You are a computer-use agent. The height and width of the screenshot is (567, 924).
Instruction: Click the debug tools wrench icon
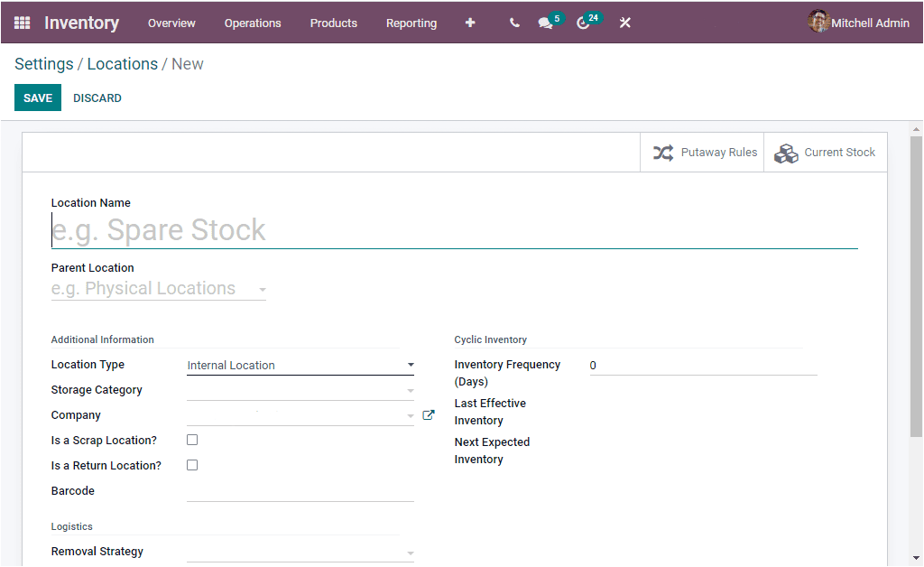(x=624, y=23)
